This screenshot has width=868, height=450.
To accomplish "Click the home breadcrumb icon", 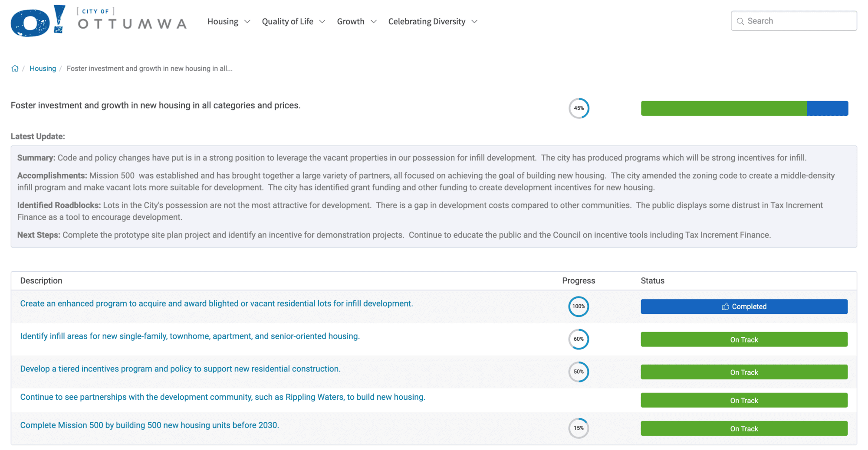I will coord(15,68).
